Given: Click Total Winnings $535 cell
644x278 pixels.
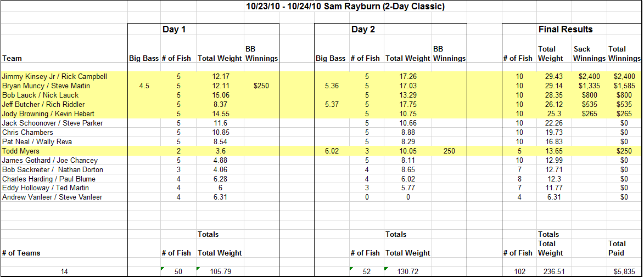Looking at the screenshot, I should point(624,104).
